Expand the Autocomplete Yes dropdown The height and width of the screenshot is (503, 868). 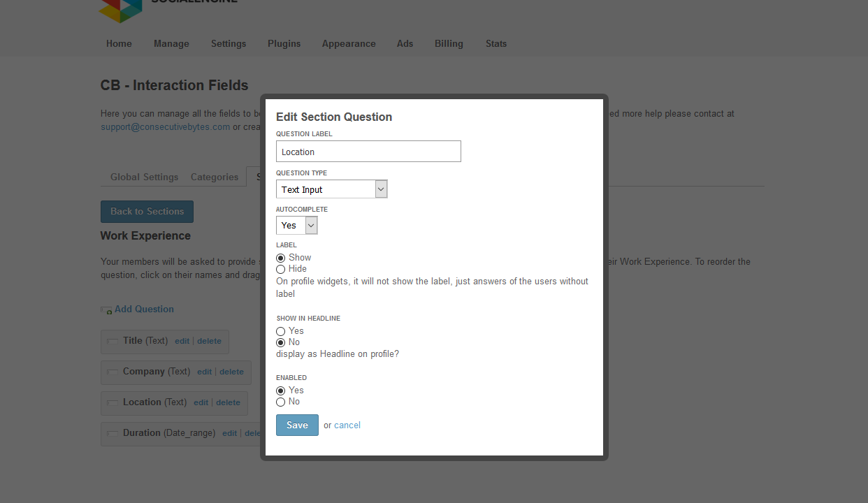296,225
